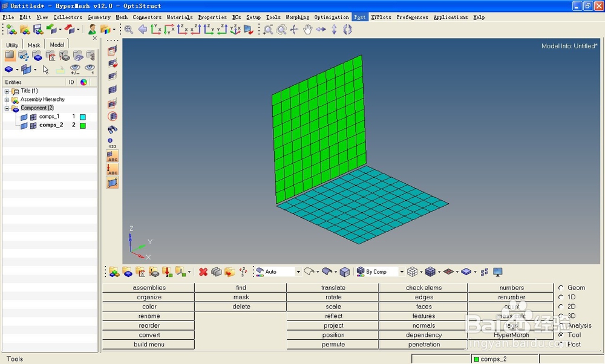605x364 pixels.
Task: Click the check elems button
Action: pos(423,288)
